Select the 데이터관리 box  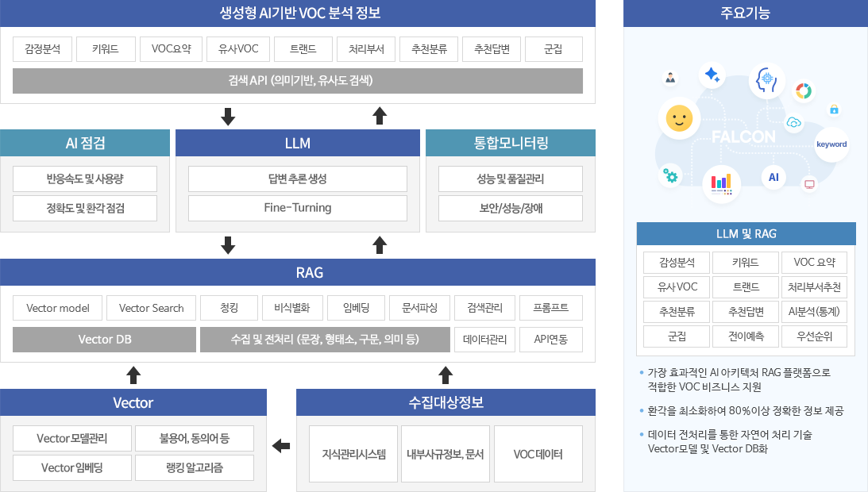click(x=485, y=340)
